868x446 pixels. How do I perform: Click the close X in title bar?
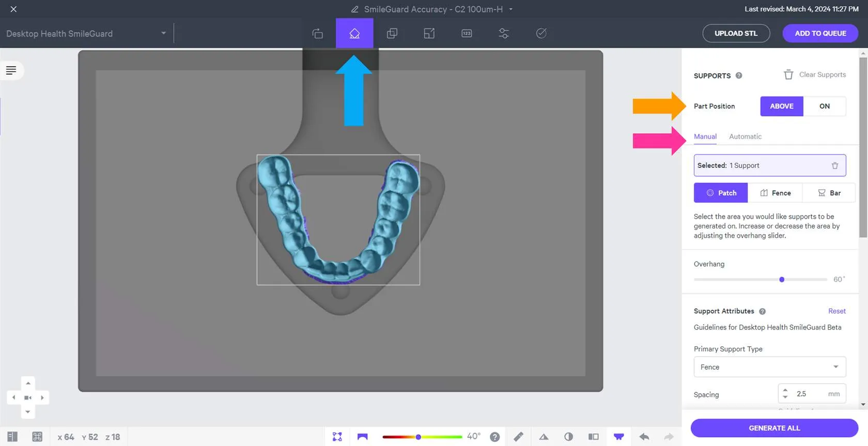click(x=13, y=9)
